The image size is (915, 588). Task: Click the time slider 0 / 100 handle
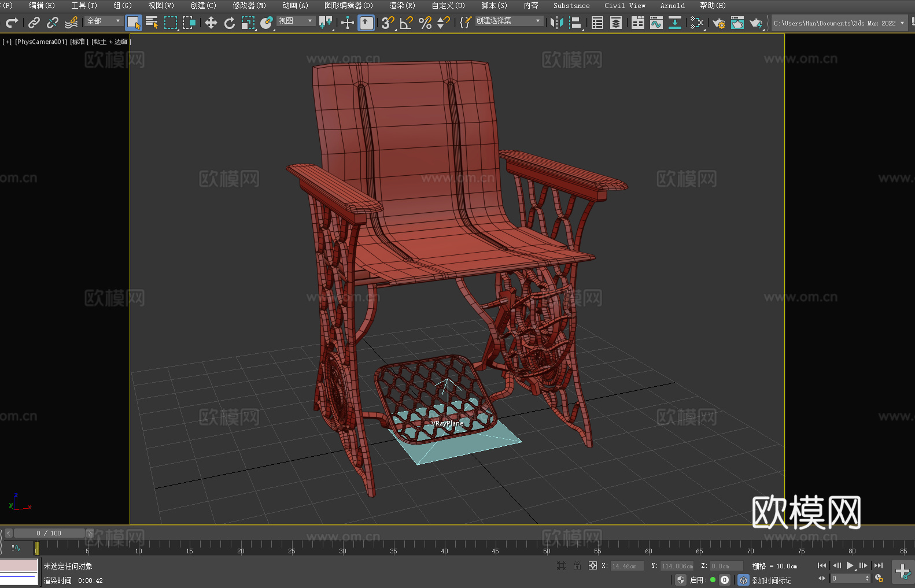point(49,533)
